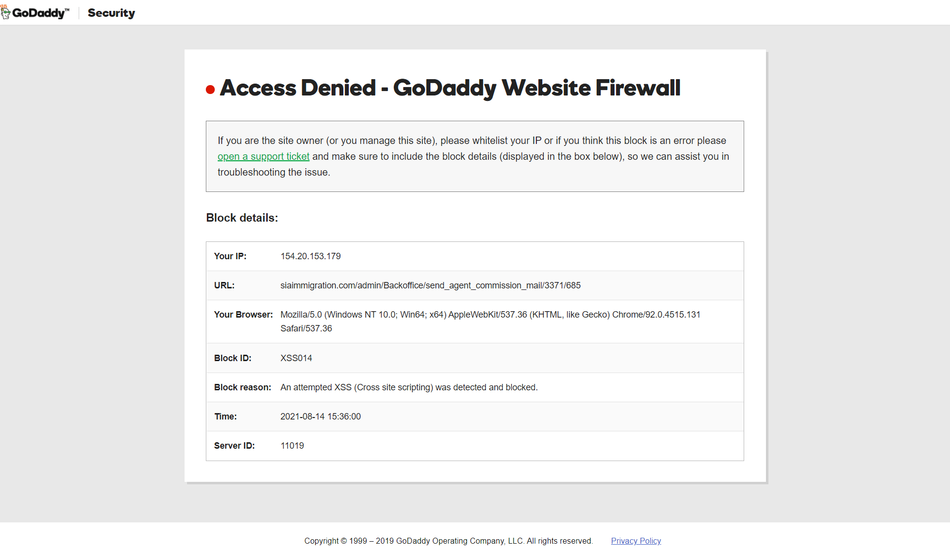Click the 'Your Browser:' row label
The image size is (950, 560).
pos(243,315)
